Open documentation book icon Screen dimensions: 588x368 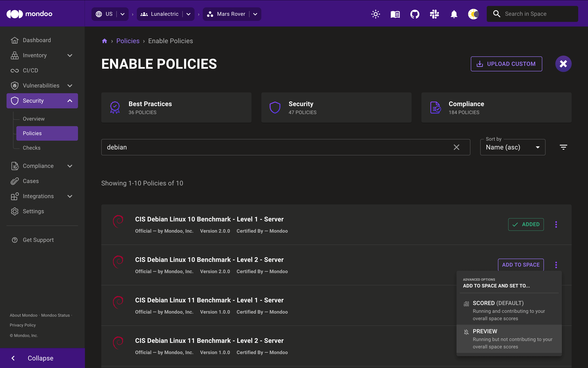(395, 14)
